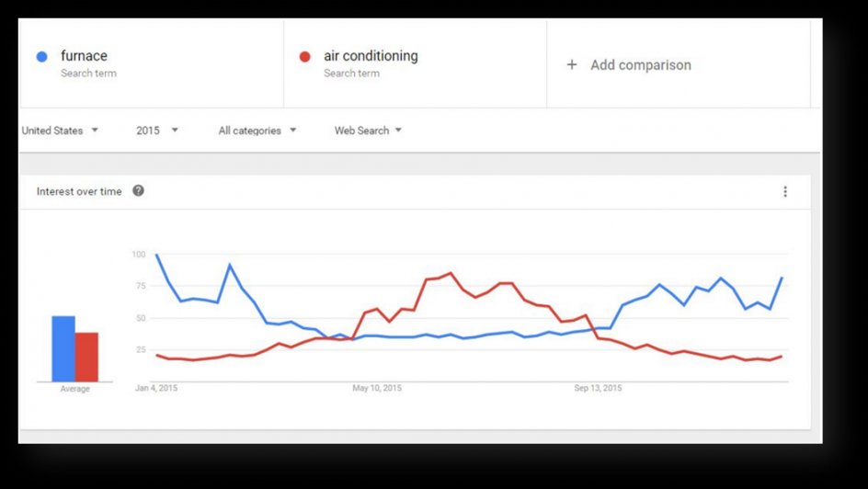Open the three-dot chart options menu
868x489 pixels.
click(785, 191)
